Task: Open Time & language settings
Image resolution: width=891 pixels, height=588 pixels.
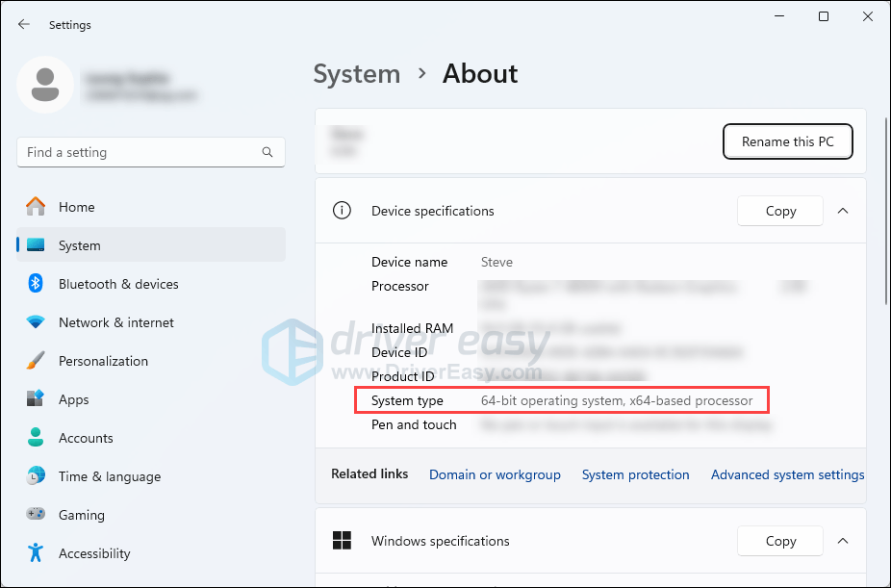Action: 109,476
